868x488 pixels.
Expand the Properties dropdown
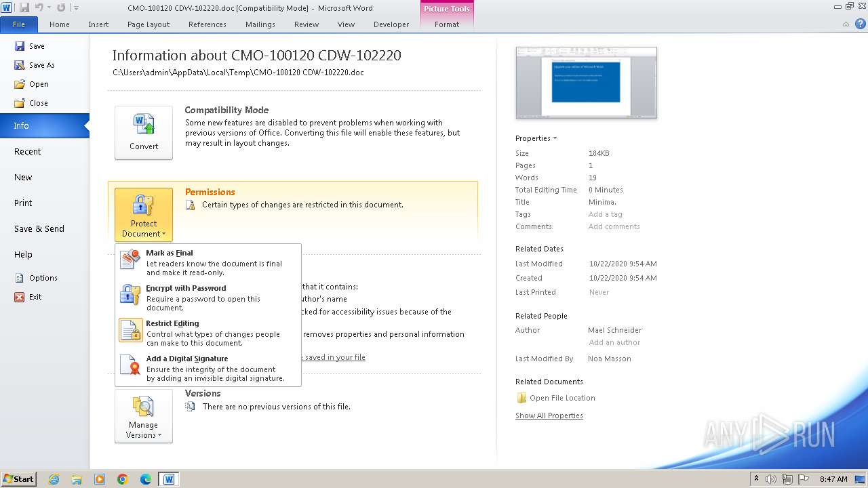coord(536,138)
